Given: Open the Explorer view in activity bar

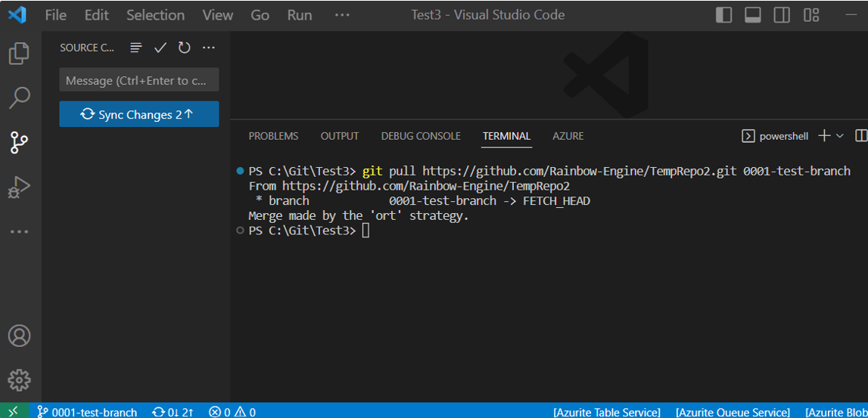Looking at the screenshot, I should (x=20, y=53).
